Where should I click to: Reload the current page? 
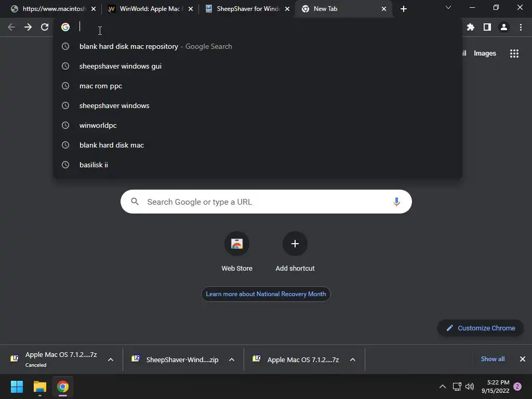(45, 27)
